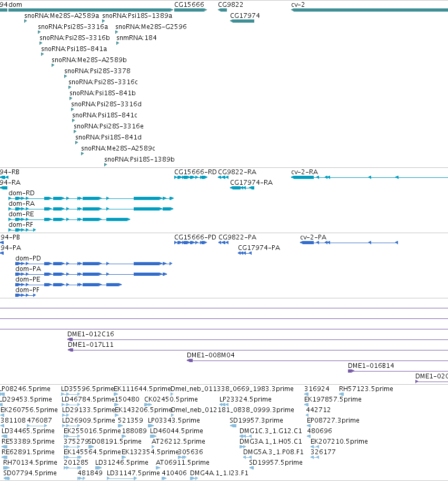Click the dom-RF transcript label
The image size is (448, 481).
pyautogui.click(x=21, y=225)
